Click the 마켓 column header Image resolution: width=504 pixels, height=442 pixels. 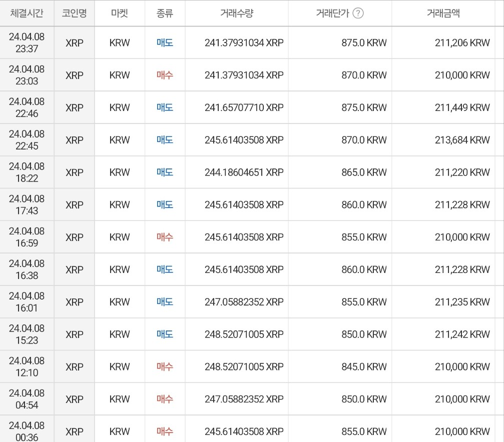(x=120, y=13)
